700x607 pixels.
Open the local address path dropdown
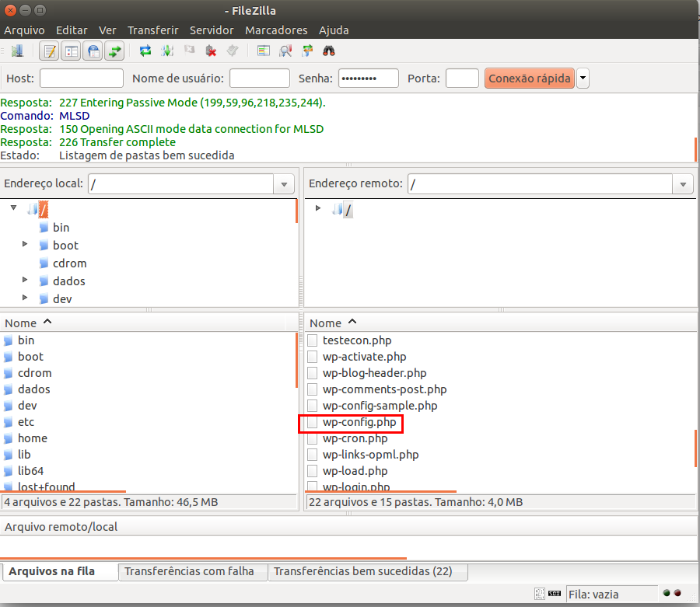pyautogui.click(x=284, y=184)
